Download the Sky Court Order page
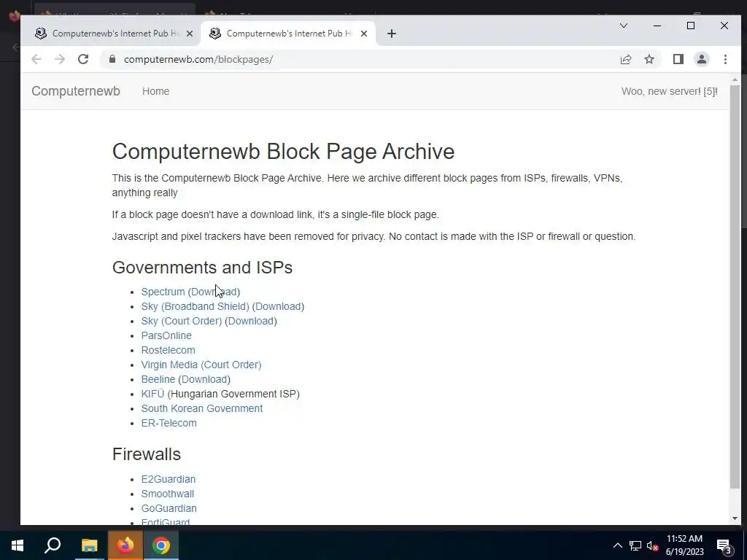This screenshot has height=560, width=747. tap(251, 321)
